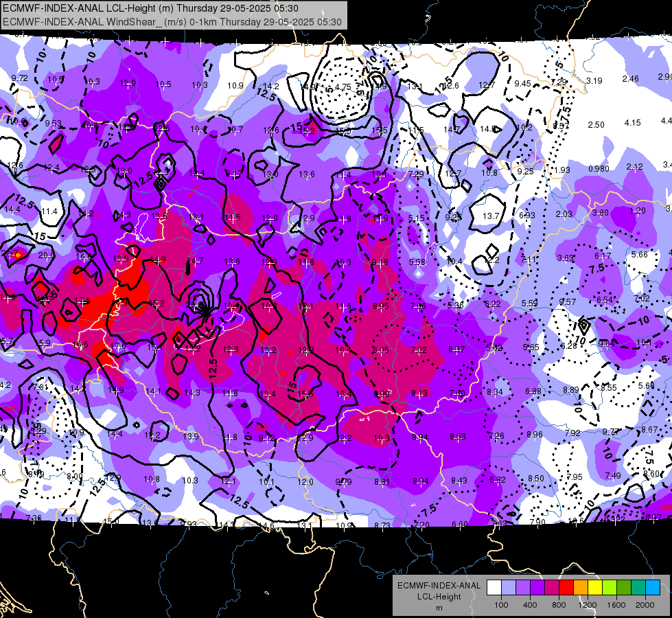Click the wind shear value 2.03
The height and width of the screenshot is (618, 672).
pyautogui.click(x=564, y=214)
